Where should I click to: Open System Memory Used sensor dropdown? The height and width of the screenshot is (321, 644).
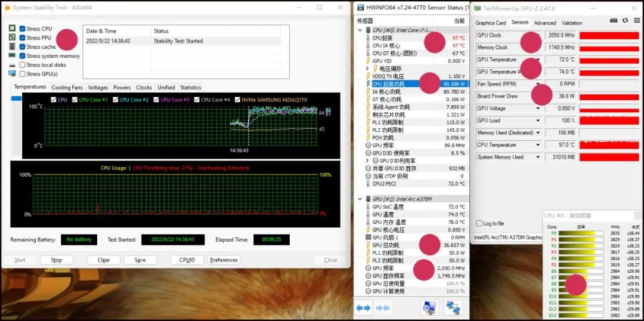(538, 157)
